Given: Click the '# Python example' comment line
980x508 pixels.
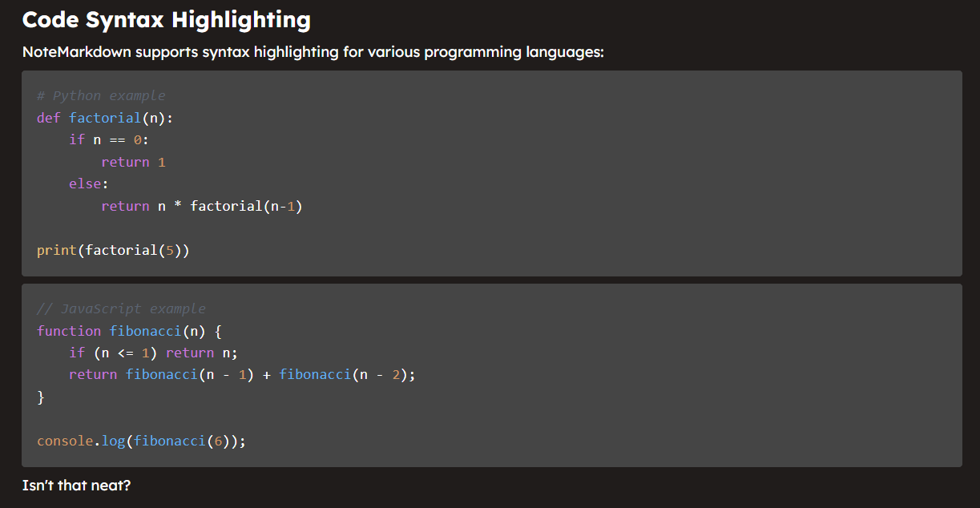Looking at the screenshot, I should 101,96.
